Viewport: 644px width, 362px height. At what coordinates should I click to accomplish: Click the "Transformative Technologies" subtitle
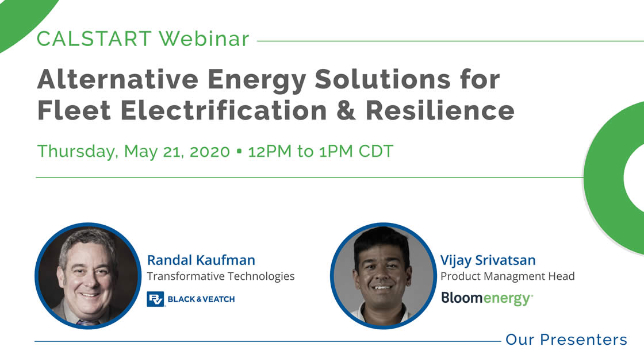[221, 276]
